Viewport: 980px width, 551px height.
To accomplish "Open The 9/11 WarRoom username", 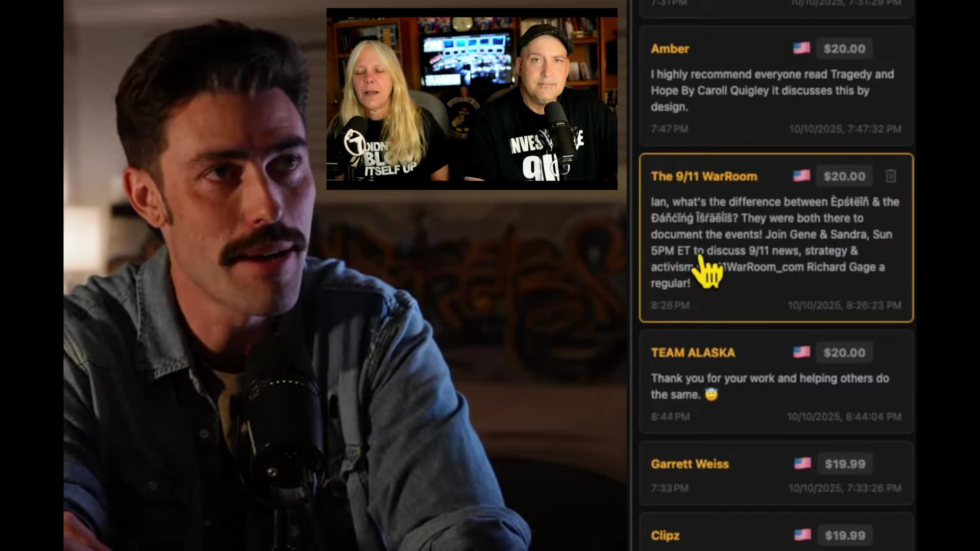I will coord(704,176).
